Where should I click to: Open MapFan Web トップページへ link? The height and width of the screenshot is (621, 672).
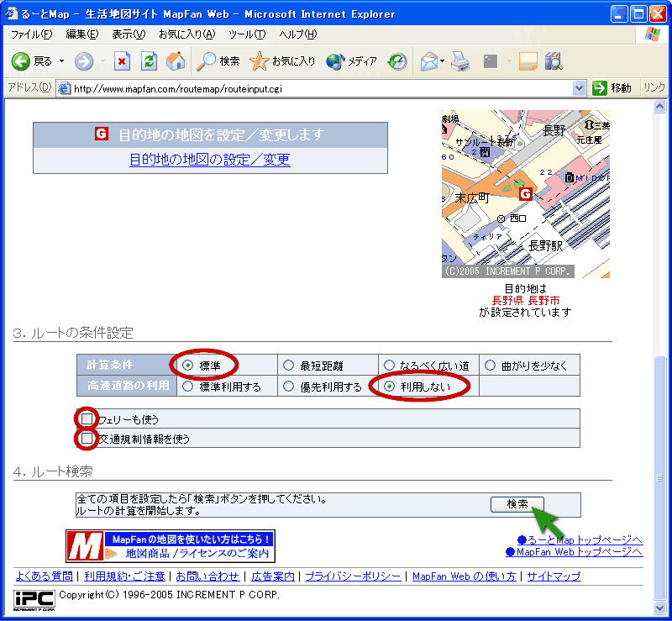click(575, 552)
